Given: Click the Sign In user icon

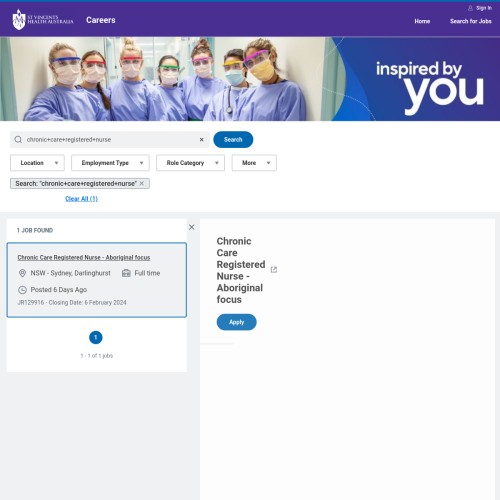Looking at the screenshot, I should pos(470,8).
